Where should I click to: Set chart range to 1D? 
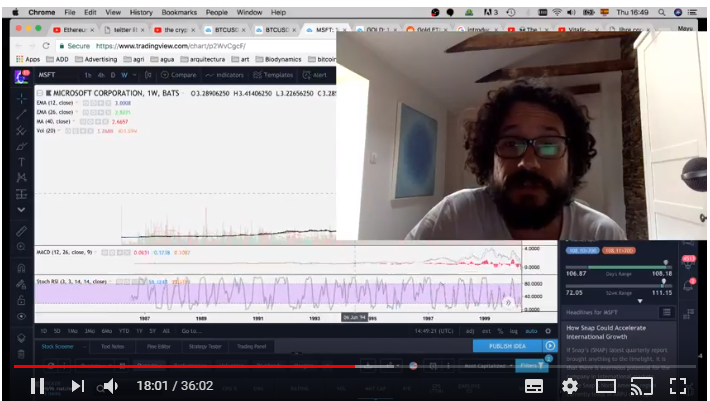(x=43, y=331)
